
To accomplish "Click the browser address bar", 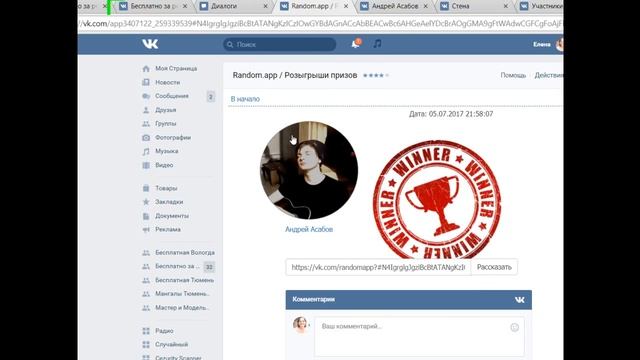I will point(320,24).
